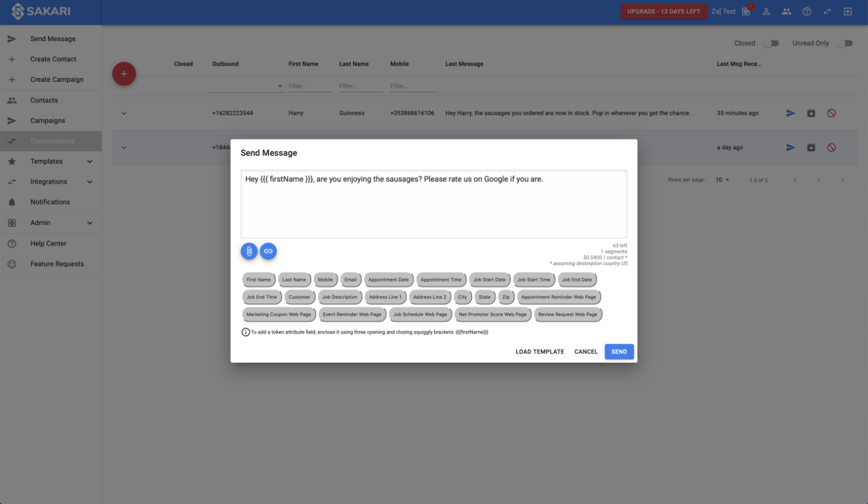Screen dimensions: 868x504
Task: Click LOAD TEMPLATE button
Action: coord(540,352)
